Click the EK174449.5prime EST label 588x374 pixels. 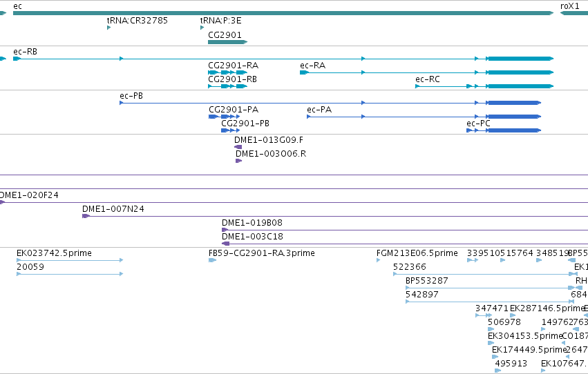pyautogui.click(x=529, y=350)
